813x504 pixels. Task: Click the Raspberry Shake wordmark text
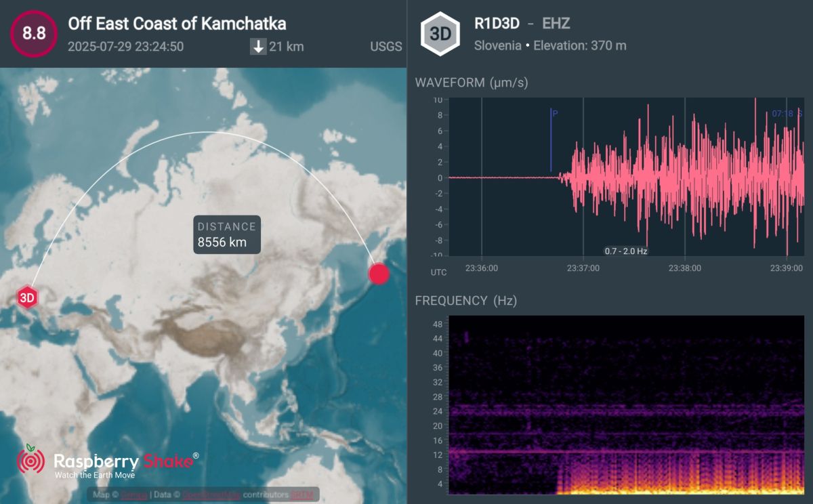(x=126, y=461)
